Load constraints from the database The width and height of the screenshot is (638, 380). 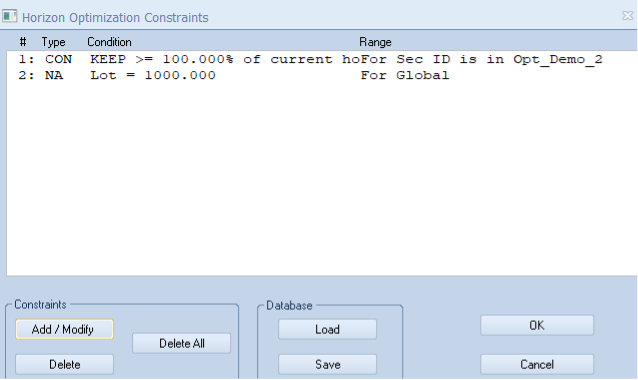tap(327, 329)
